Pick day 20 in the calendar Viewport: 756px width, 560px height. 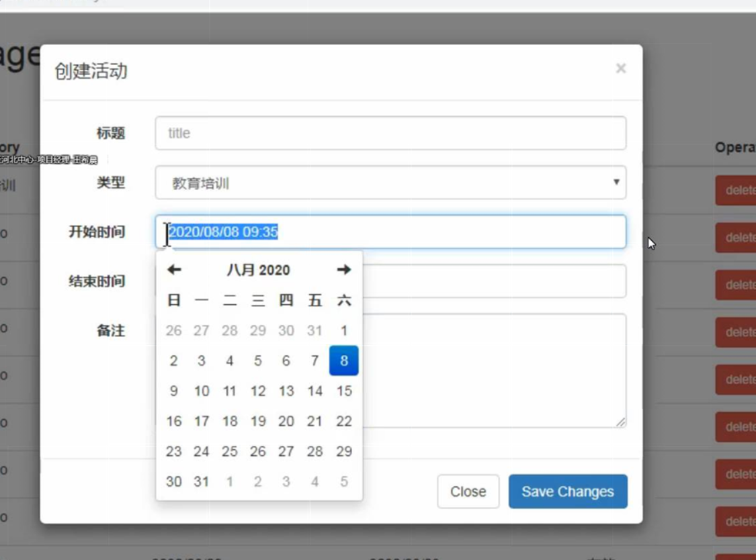tap(286, 421)
